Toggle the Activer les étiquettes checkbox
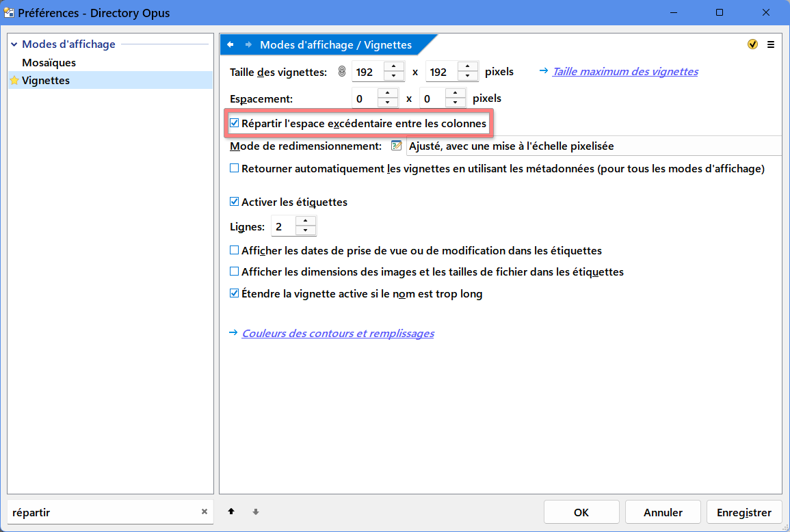The height and width of the screenshot is (532, 790). [235, 202]
